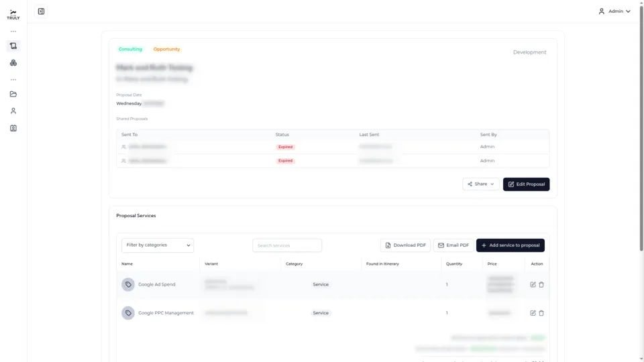This screenshot has height=362, width=644.
Task: Open the proposals scroll icon in sidebar
Action: 13,46
